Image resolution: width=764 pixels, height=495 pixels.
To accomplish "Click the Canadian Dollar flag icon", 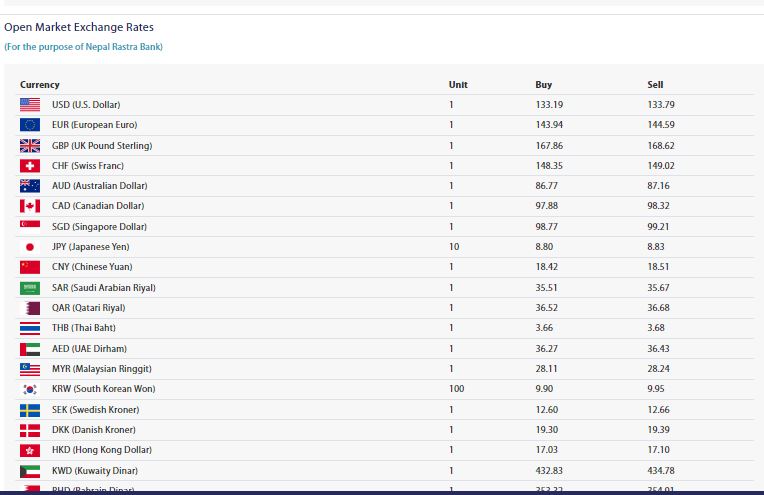I will pos(30,206).
